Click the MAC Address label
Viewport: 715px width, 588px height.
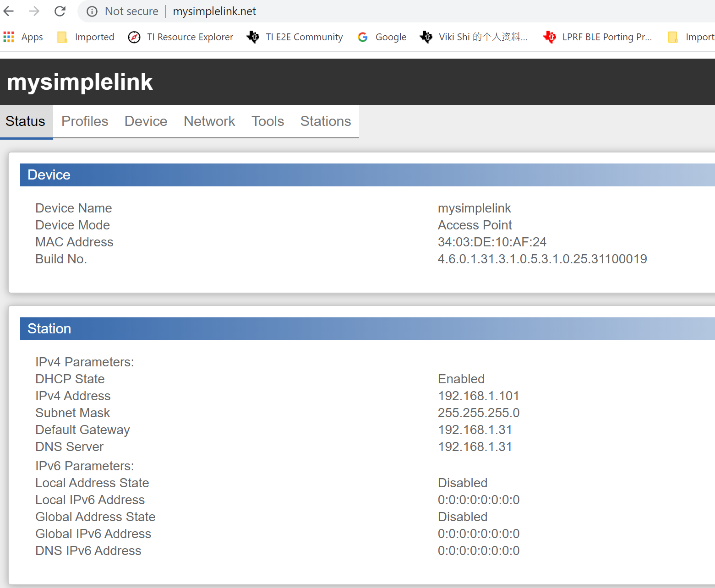pyautogui.click(x=74, y=242)
